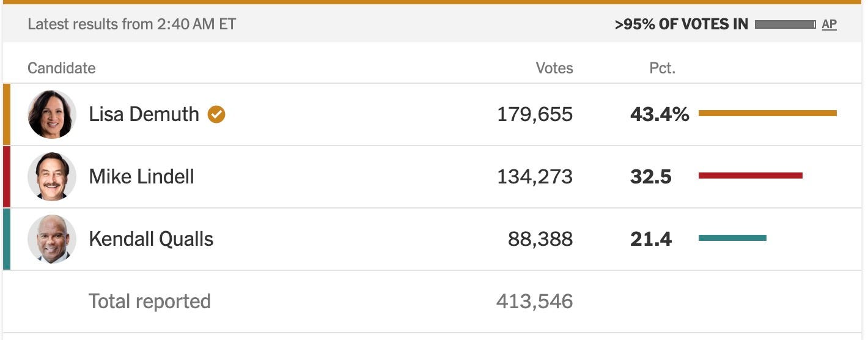Click Lindell's red percentage bar
The width and height of the screenshot is (868, 340).
(751, 176)
